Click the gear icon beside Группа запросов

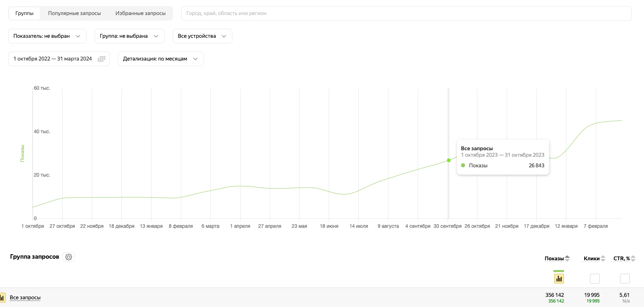[69, 257]
